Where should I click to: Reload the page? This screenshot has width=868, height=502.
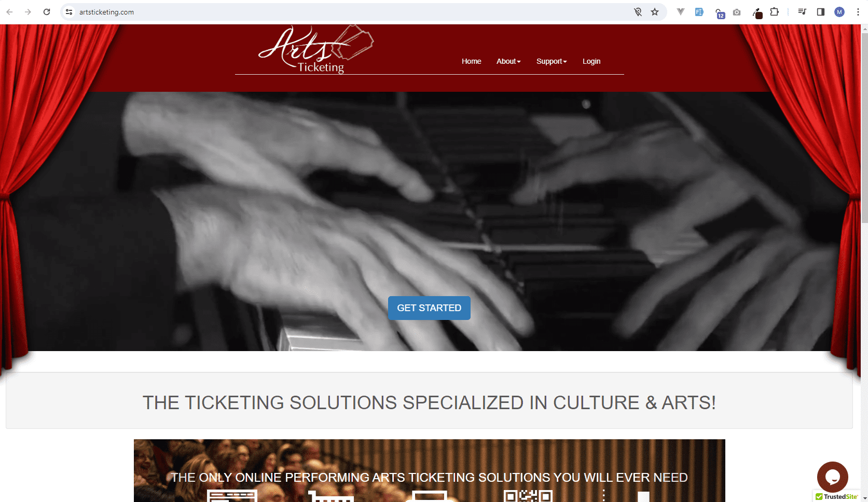(47, 12)
